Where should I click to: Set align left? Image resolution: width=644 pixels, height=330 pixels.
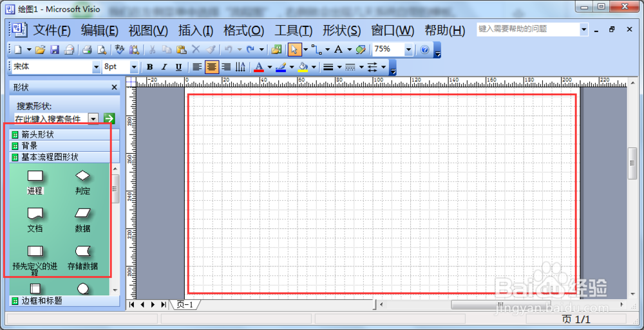(198, 67)
